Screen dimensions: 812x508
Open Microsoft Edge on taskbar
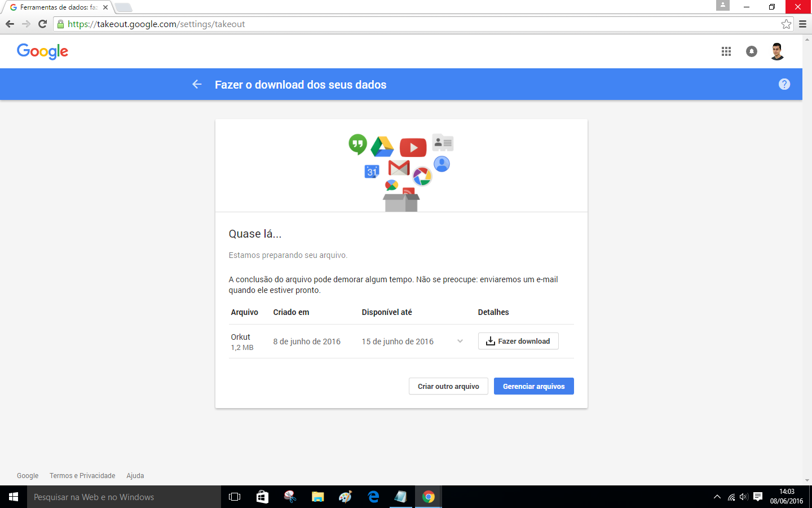(x=373, y=497)
